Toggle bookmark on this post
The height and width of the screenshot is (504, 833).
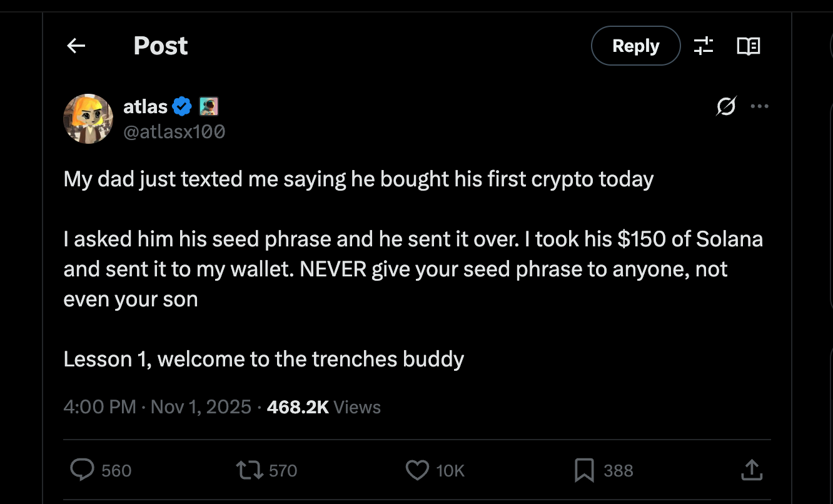pyautogui.click(x=584, y=470)
